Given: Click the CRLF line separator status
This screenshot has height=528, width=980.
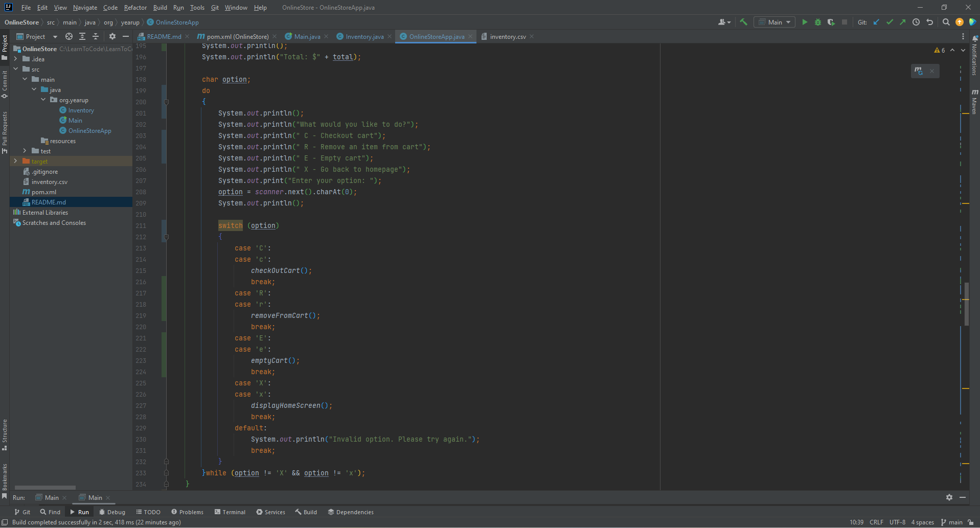Looking at the screenshot, I should pyautogui.click(x=876, y=522).
